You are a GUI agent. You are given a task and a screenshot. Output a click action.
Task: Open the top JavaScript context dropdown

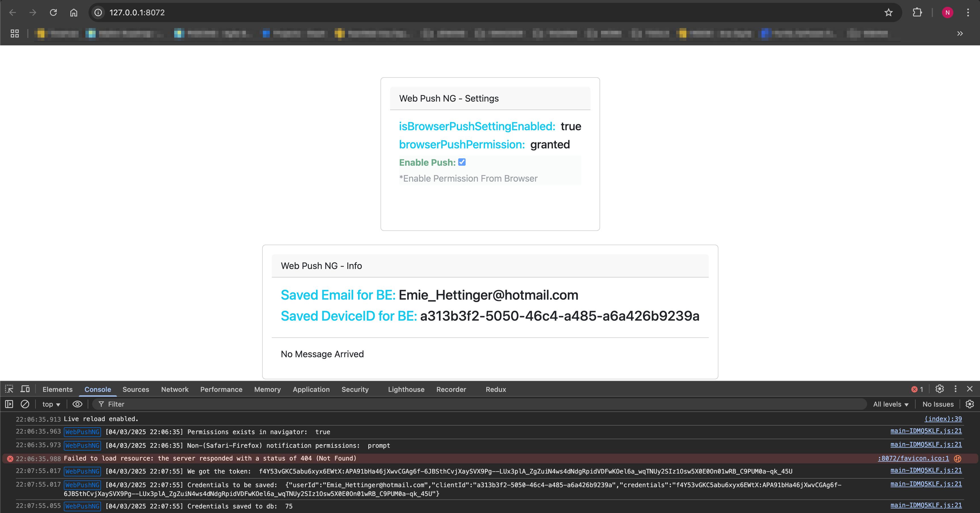(x=51, y=404)
